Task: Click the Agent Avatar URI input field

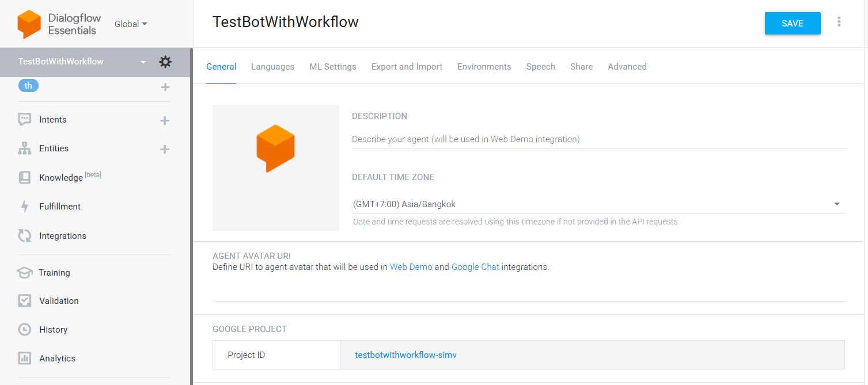Action: click(528, 289)
